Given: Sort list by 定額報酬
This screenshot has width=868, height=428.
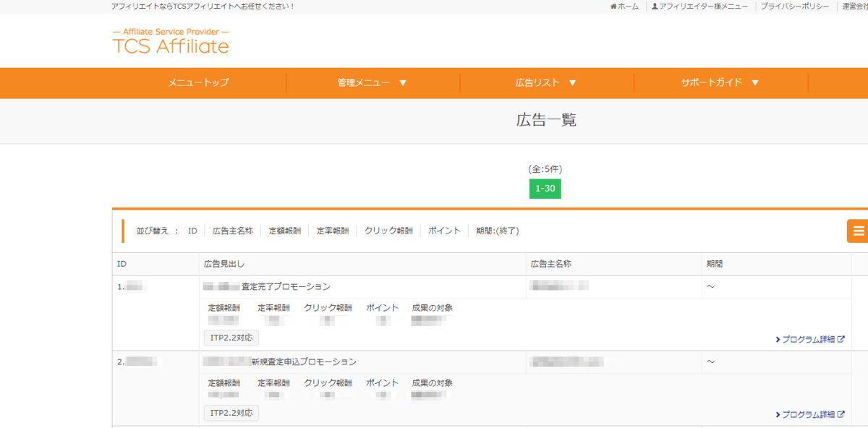Looking at the screenshot, I should click(x=284, y=231).
